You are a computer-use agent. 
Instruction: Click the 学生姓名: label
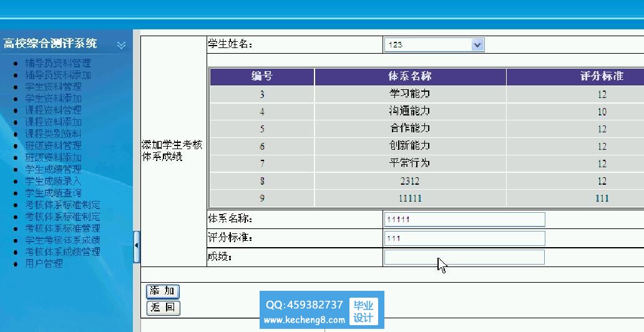point(230,44)
